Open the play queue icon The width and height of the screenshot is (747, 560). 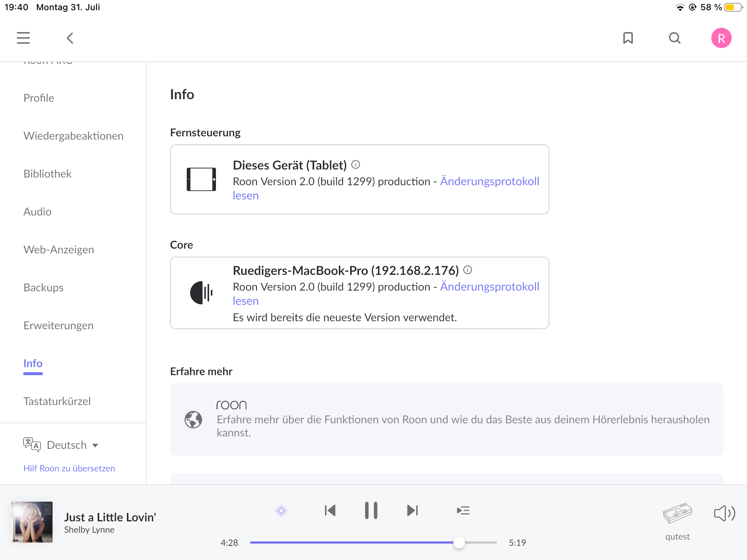(463, 510)
